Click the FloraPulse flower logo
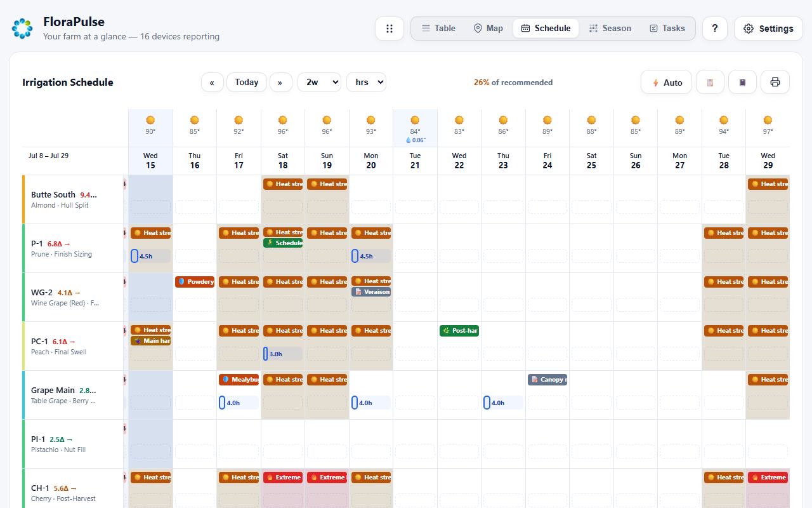The height and width of the screenshot is (508, 812). click(x=22, y=29)
